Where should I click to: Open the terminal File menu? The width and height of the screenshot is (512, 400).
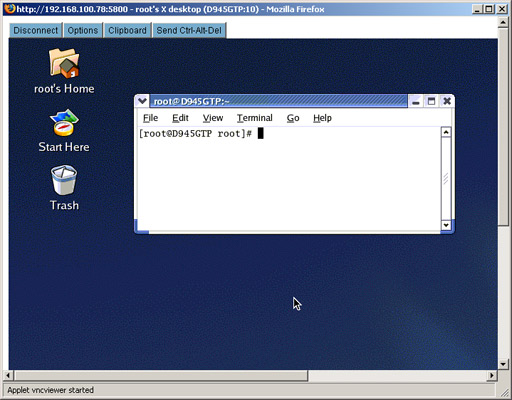click(x=150, y=118)
